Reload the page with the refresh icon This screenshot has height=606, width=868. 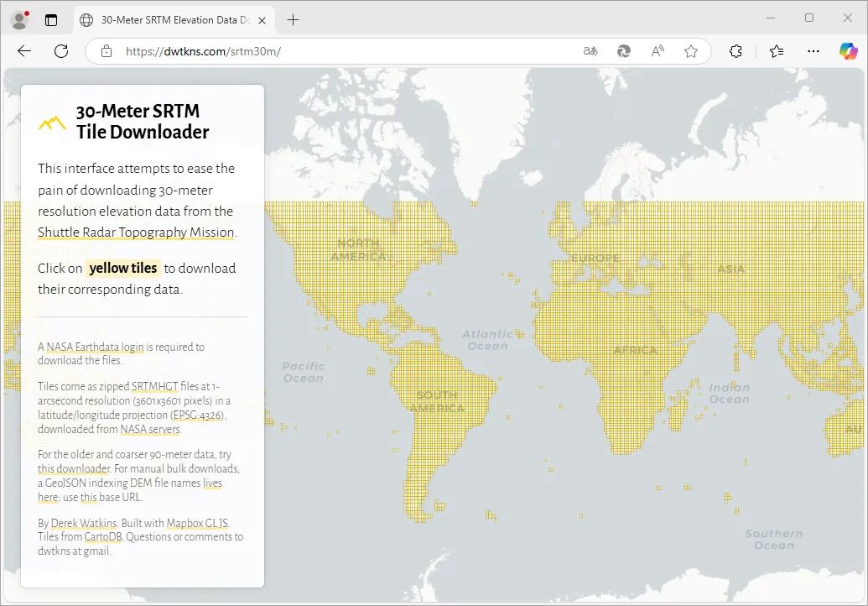pos(60,51)
